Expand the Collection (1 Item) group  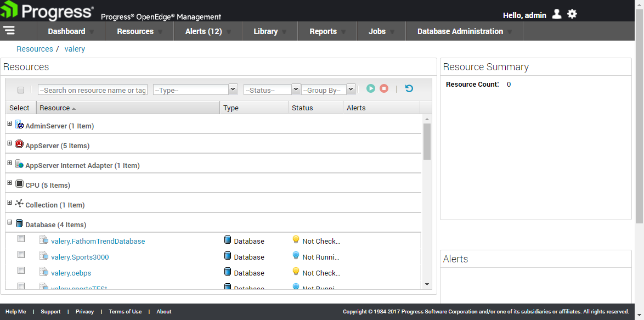click(10, 202)
